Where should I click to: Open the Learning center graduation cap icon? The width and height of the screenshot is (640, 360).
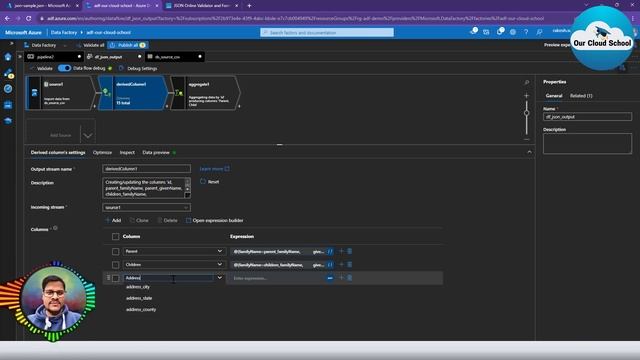click(x=8, y=120)
